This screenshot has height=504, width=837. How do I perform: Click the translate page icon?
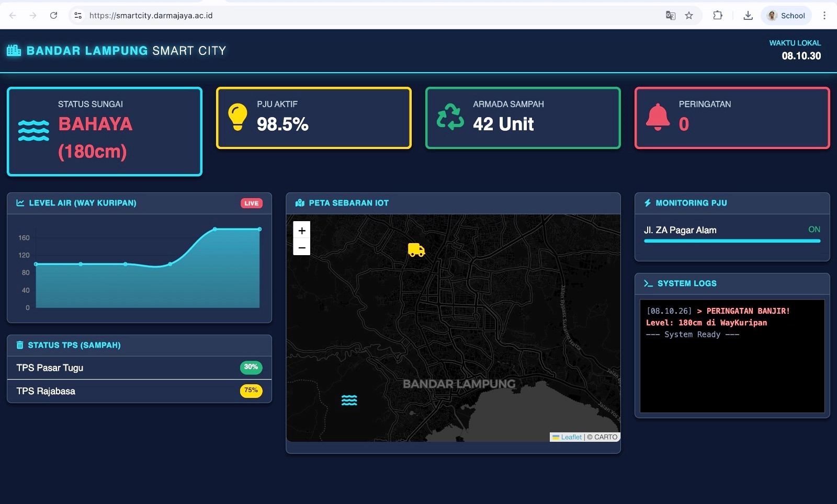[670, 16]
